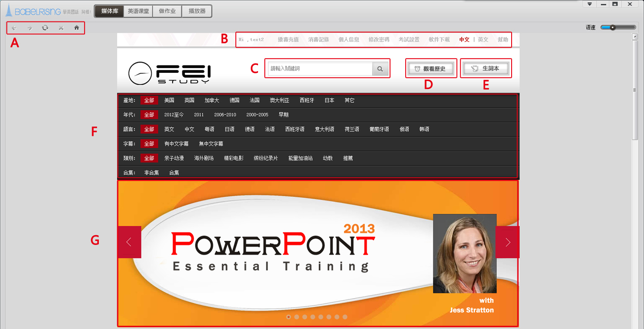Choose 無中文字幕 subtitle filter

211,144
